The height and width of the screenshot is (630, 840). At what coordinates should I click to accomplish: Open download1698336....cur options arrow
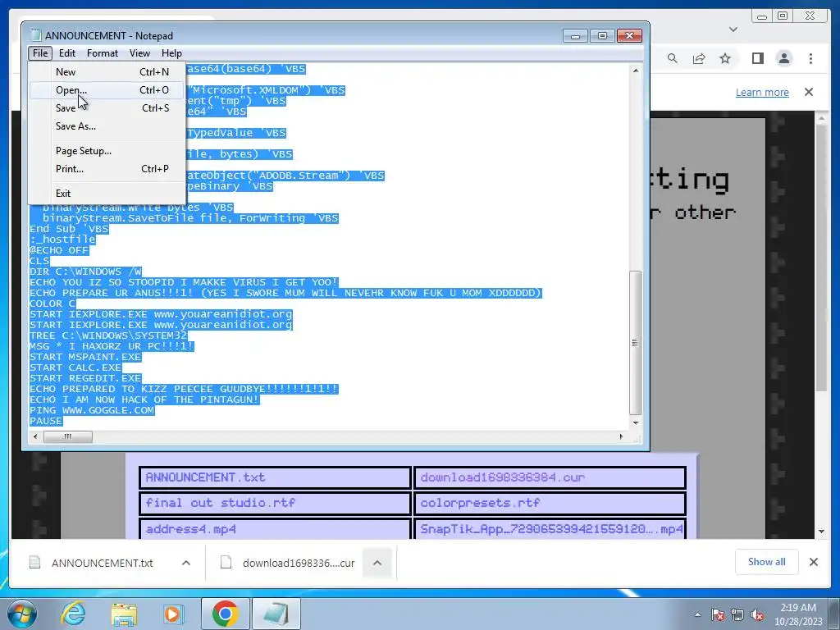tap(377, 563)
